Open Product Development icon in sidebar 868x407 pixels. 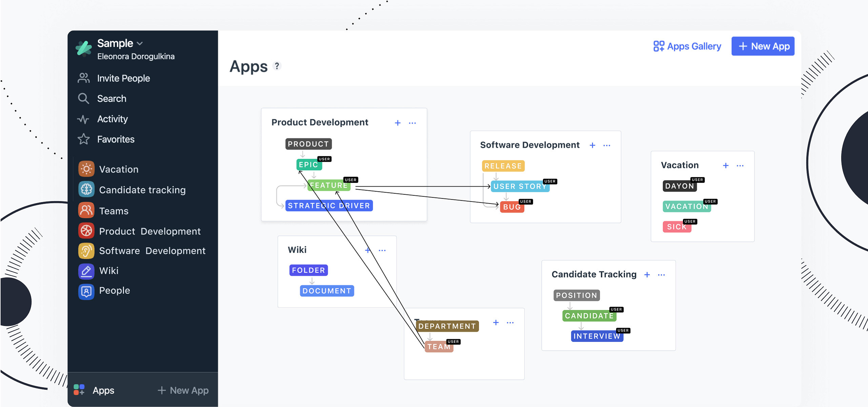pos(86,231)
